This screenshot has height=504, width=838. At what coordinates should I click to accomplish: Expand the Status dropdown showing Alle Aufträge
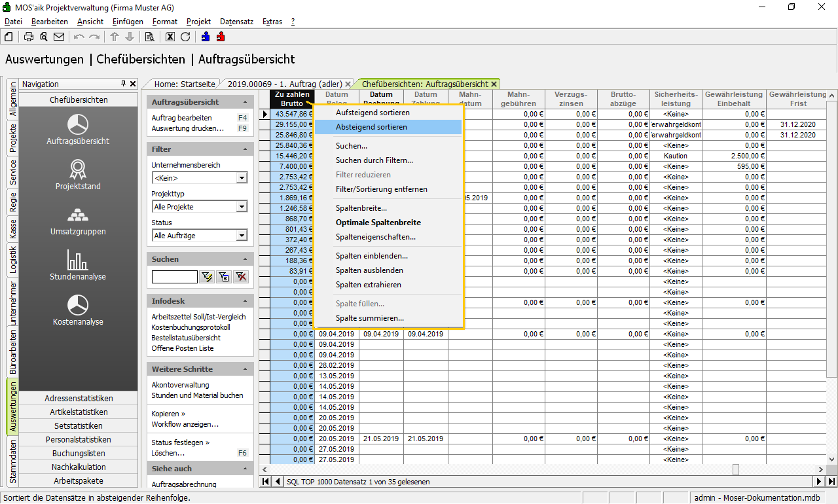[x=242, y=236]
